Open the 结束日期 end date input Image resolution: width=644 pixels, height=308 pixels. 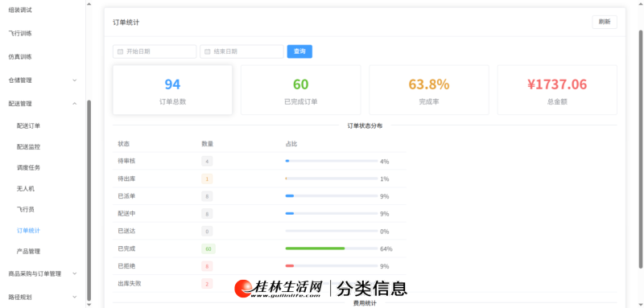242,51
